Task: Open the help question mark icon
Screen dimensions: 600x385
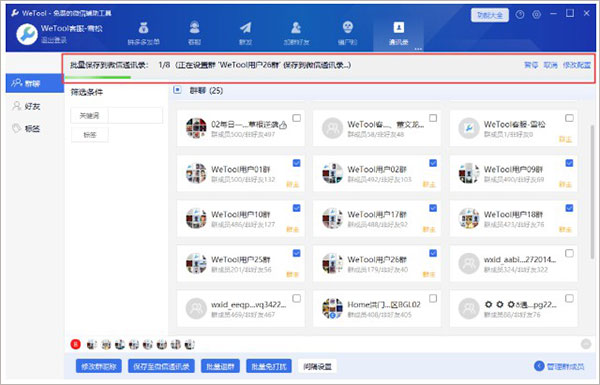Action: [520, 15]
